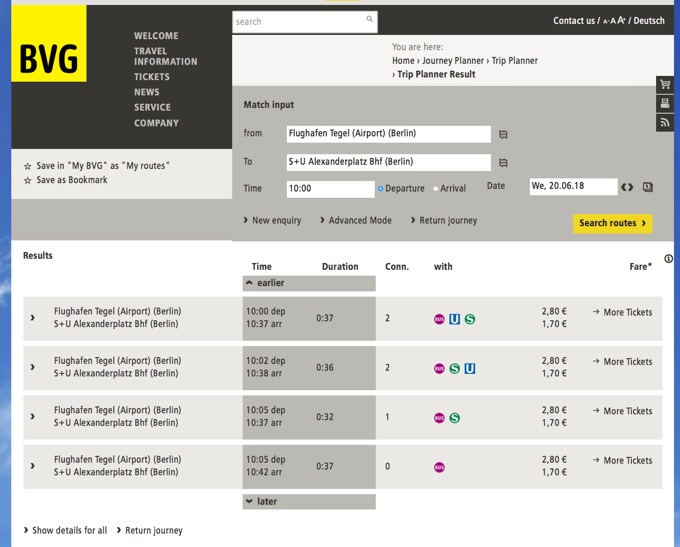This screenshot has height=547, width=680.
Task: Click the U-Bahn icon in the 10:00 dep row
Action: coord(454,319)
